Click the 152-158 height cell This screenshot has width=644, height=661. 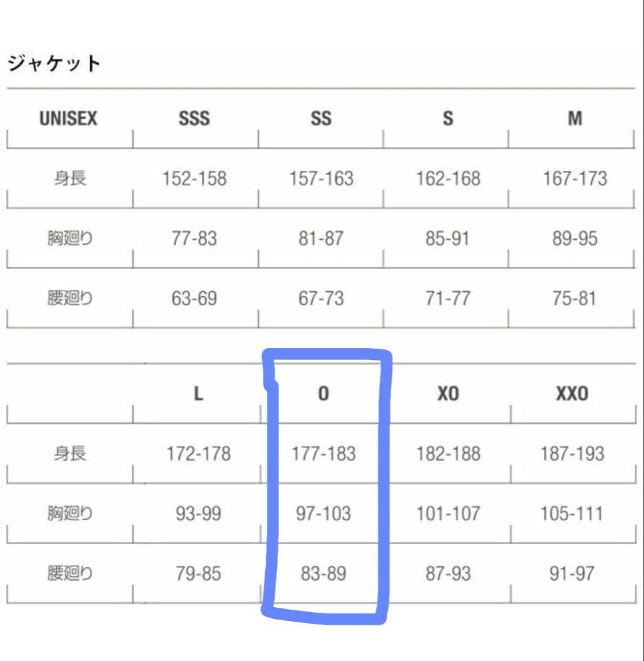pos(196,179)
